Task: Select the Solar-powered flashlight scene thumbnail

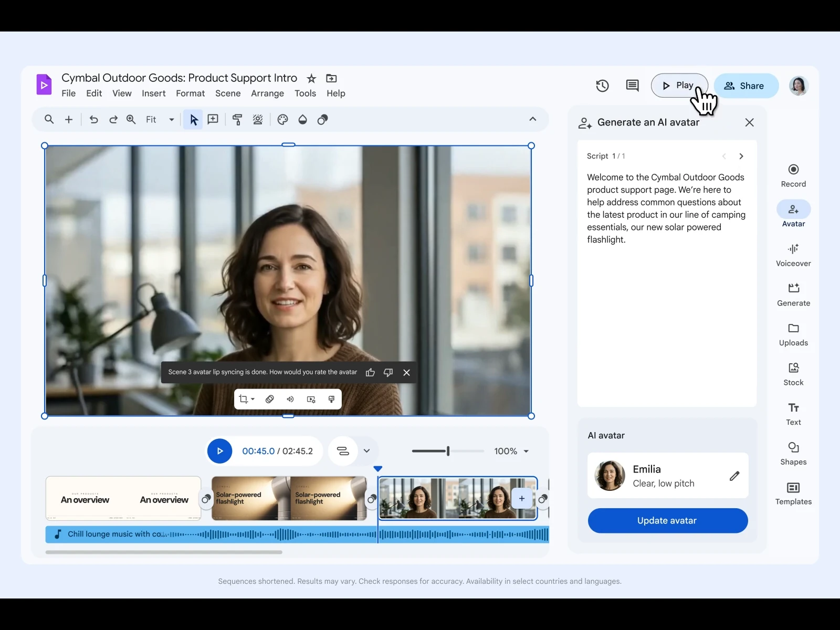Action: [x=289, y=498]
